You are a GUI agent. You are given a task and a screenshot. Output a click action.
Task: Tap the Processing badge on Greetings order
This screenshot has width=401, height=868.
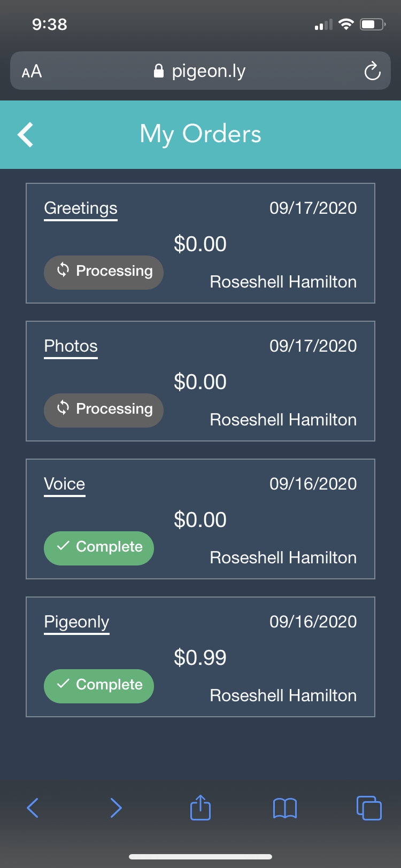tap(103, 272)
